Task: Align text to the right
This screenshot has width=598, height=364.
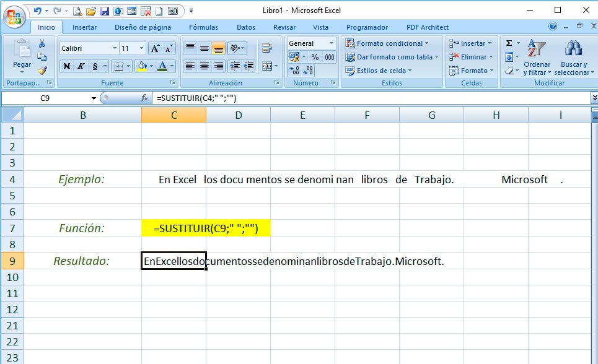Action: [219, 66]
